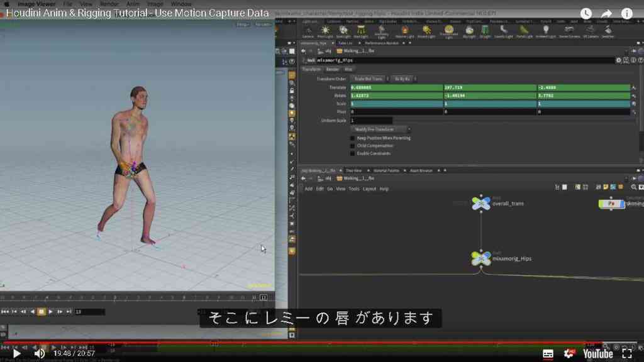This screenshot has width=644, height=362.
Task: Select the mixamorig_Hips null node
Action: pyautogui.click(x=481, y=258)
